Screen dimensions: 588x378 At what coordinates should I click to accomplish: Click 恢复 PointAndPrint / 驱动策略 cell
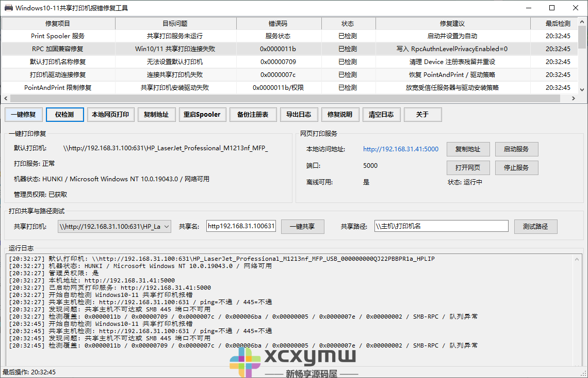(452, 75)
